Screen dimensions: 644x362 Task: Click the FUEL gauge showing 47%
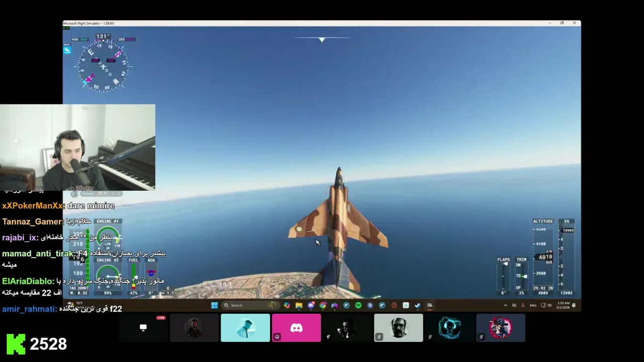coord(133,276)
